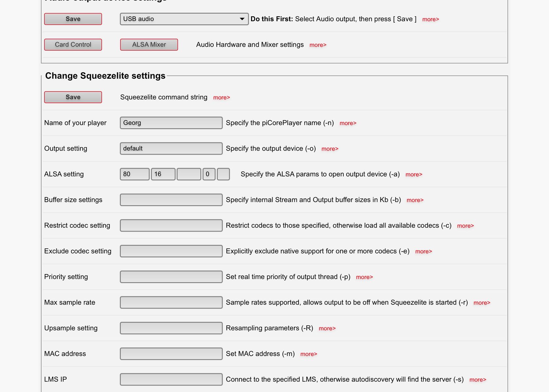Focus the LMS IP field
This screenshot has width=549, height=392.
tap(171, 379)
